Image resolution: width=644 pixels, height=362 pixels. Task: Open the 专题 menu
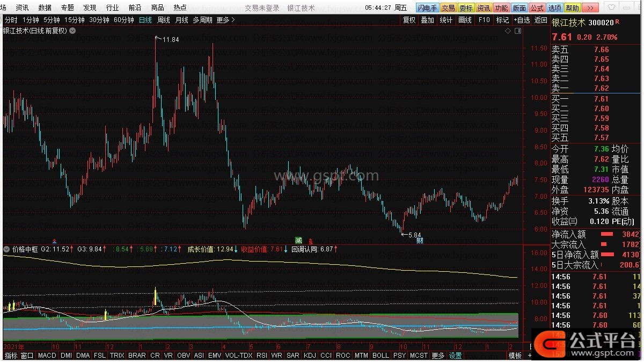(68, 8)
